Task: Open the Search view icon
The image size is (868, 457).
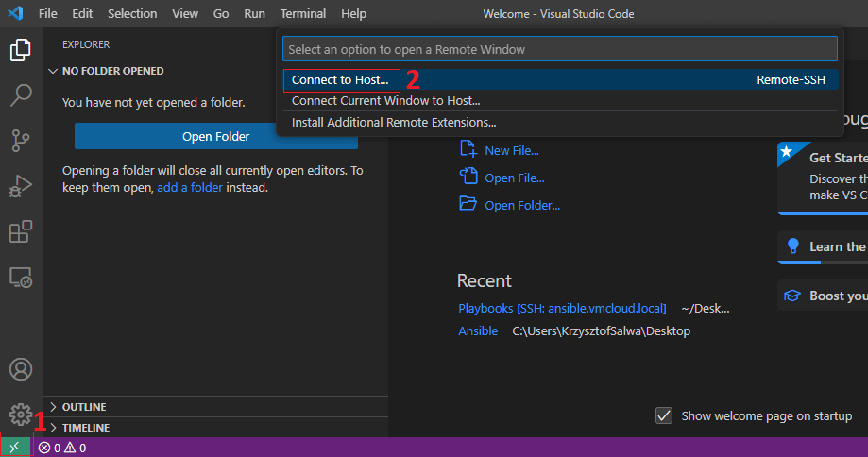Action: [21, 95]
